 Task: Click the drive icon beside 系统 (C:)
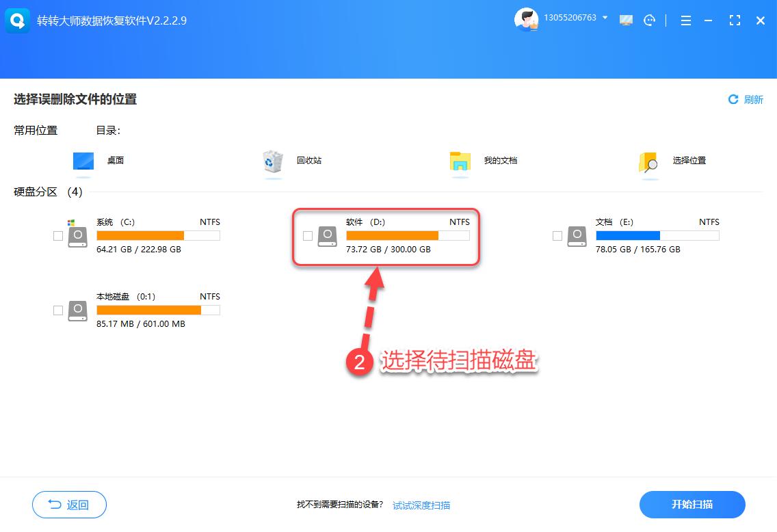click(77, 235)
